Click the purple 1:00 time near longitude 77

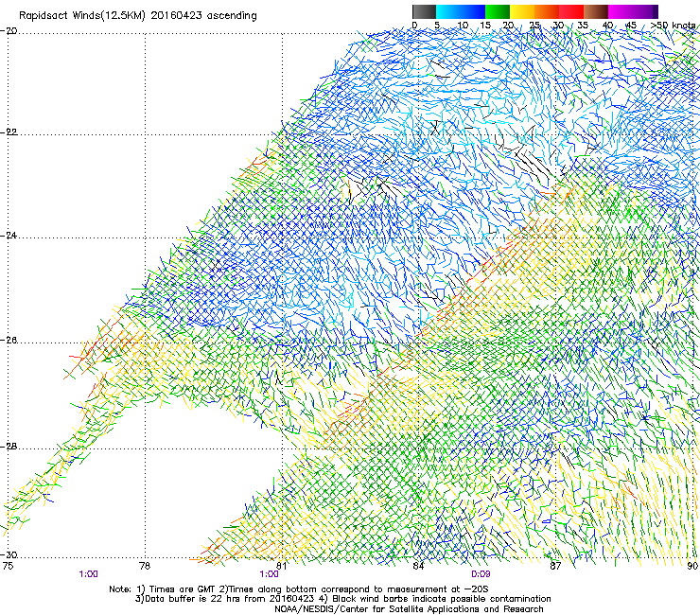(x=88, y=574)
